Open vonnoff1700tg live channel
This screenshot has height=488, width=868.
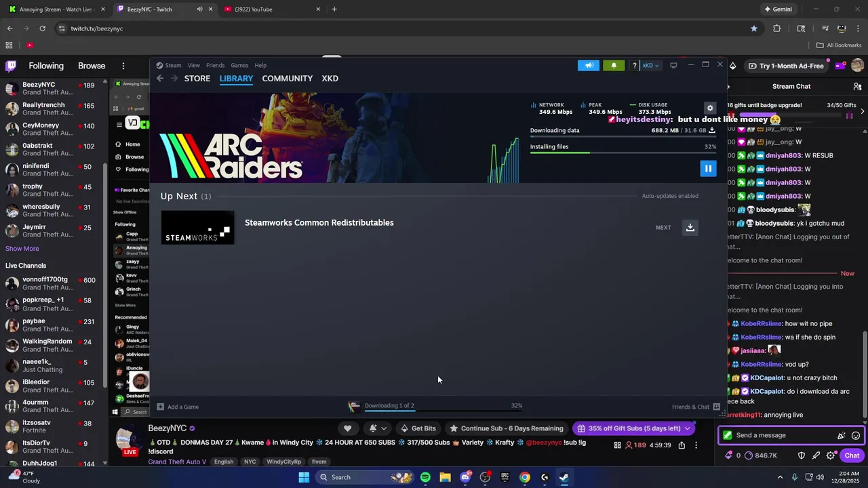click(x=53, y=283)
